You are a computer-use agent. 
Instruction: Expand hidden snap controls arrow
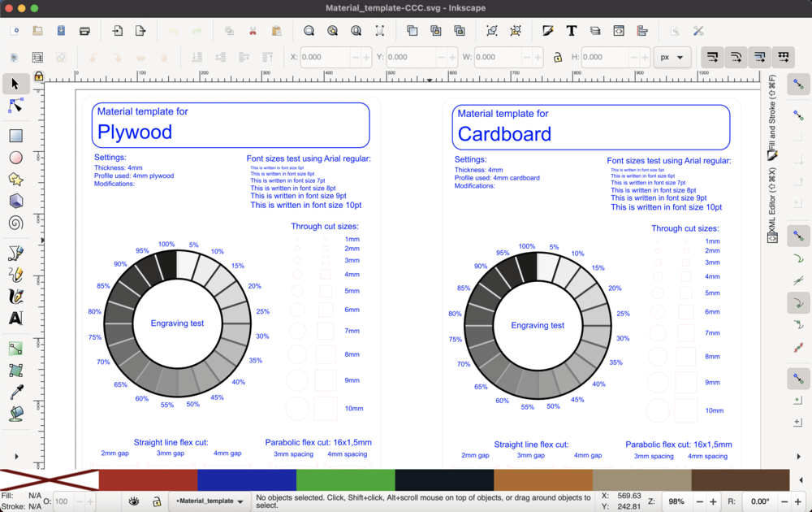[x=798, y=457]
